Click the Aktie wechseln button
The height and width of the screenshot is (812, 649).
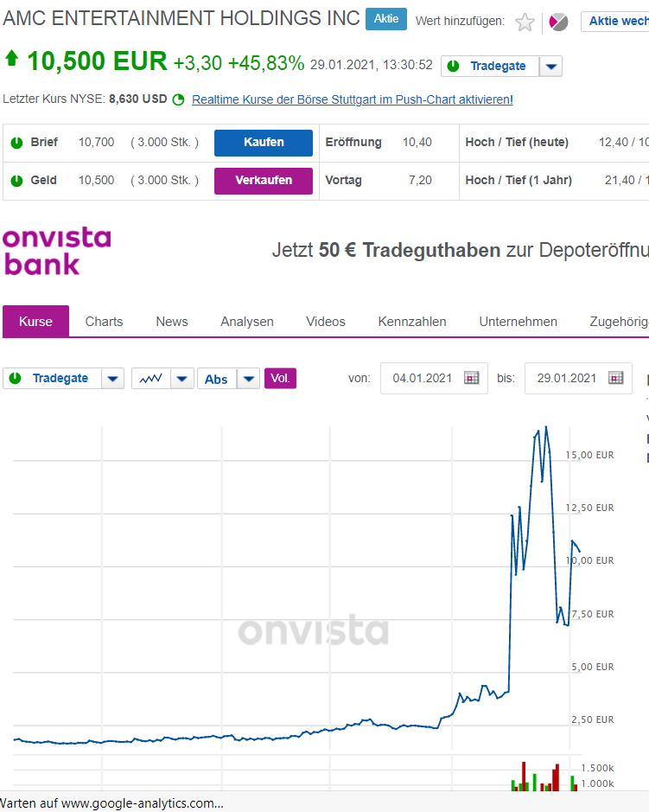[614, 22]
